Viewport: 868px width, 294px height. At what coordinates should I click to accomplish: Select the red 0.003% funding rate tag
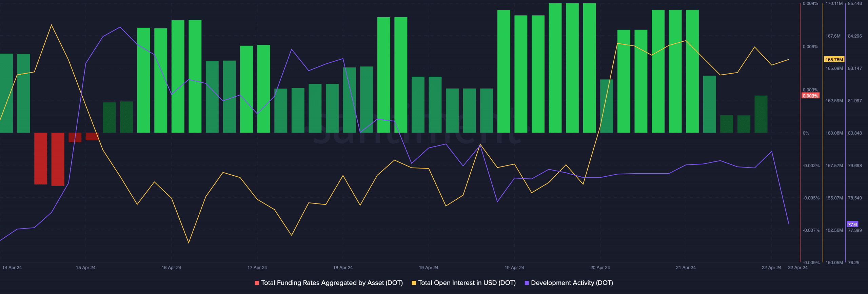coord(810,96)
